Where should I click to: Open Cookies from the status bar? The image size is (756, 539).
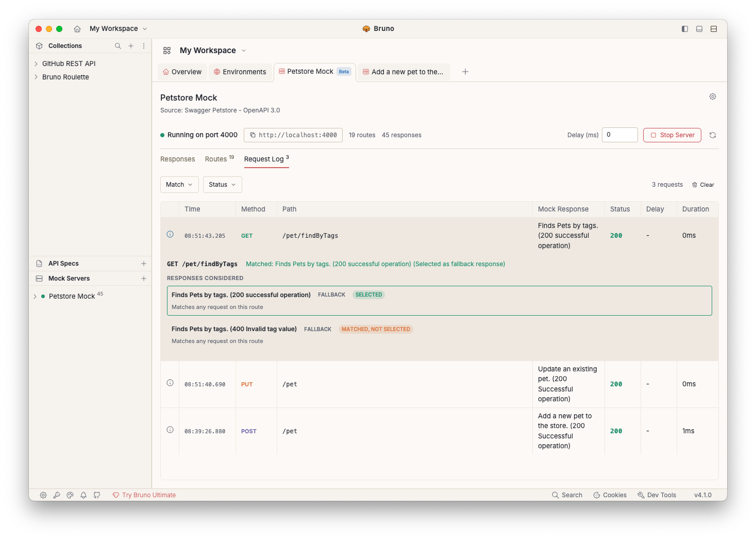click(x=610, y=495)
